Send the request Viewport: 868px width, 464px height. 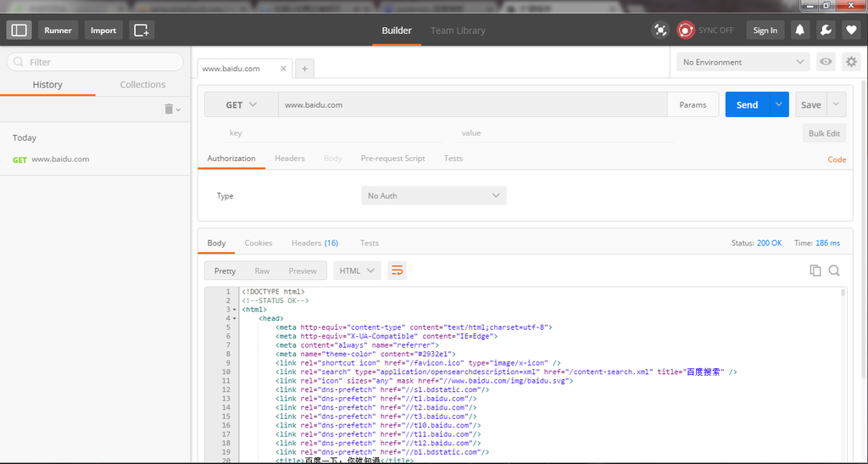(747, 104)
